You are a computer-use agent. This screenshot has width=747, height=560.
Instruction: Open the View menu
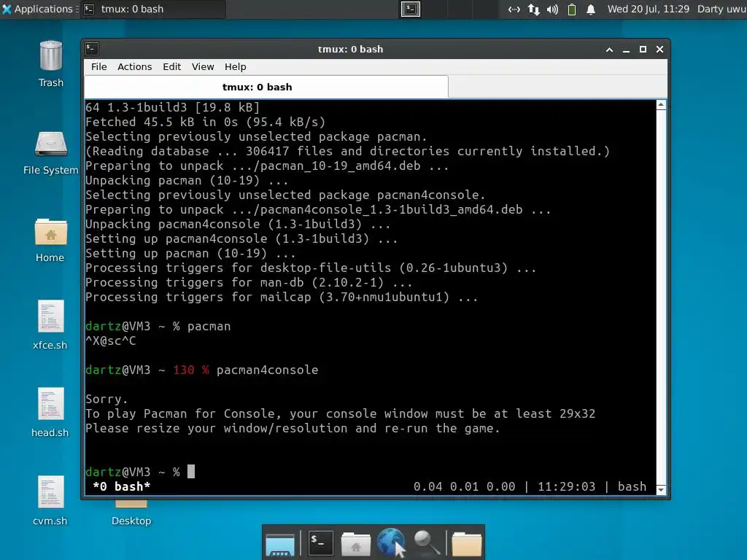coord(203,66)
